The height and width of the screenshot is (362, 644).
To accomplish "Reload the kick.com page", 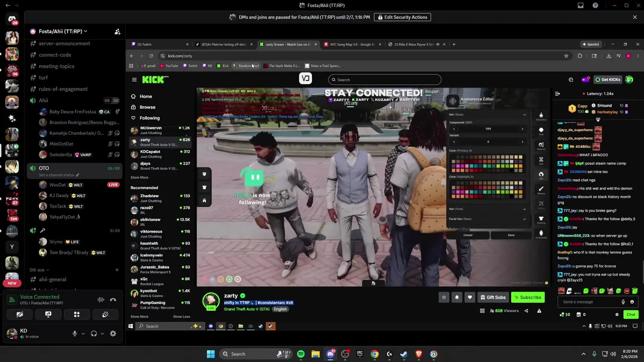I will (151, 56).
